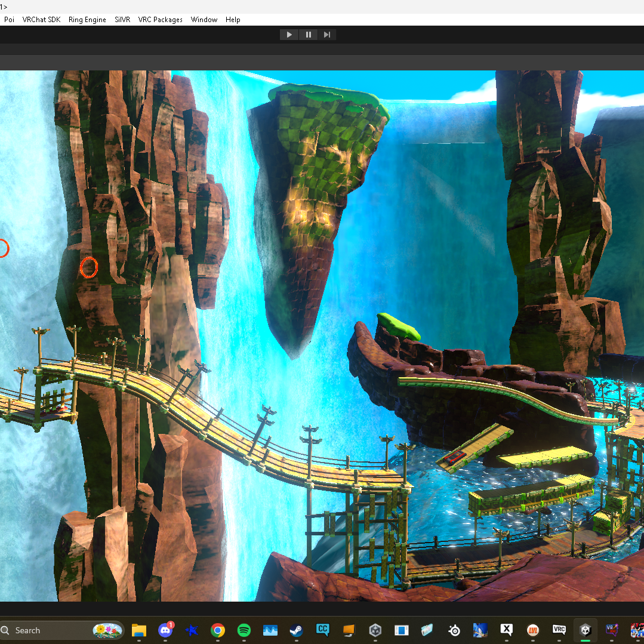Screen dimensions: 644x644
Task: Open Steam from the taskbar
Action: [x=297, y=630]
